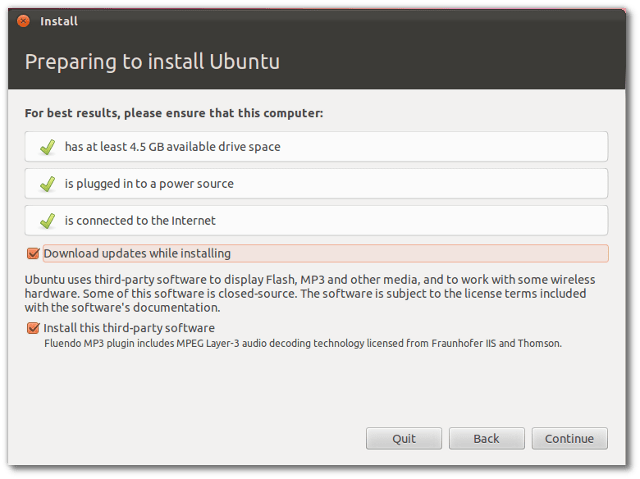640x479 pixels.
Task: Close the Install window with the orange button
Action: (x=23, y=21)
